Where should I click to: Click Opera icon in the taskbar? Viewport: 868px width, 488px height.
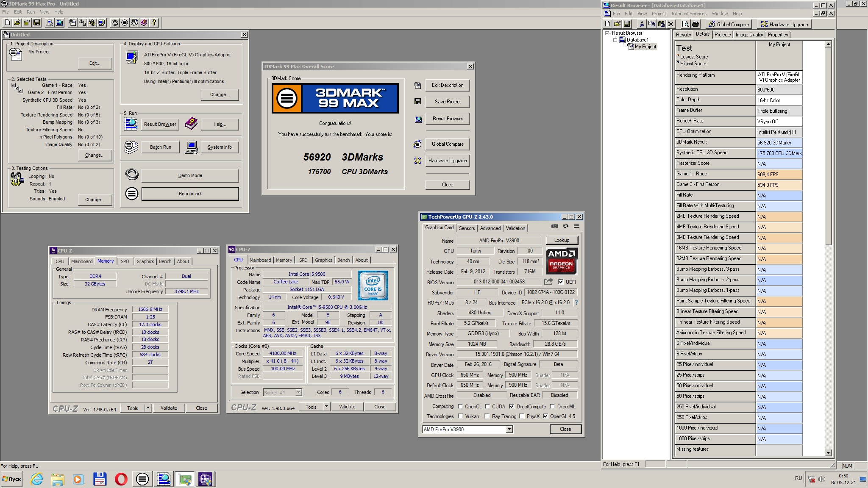click(x=121, y=479)
